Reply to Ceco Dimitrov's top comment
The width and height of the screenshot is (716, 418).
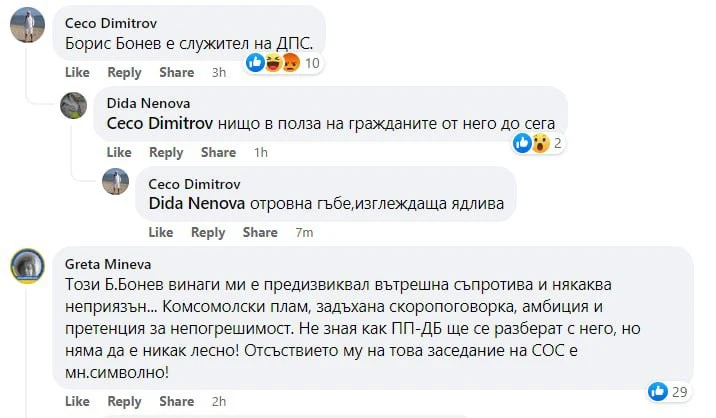tap(124, 72)
